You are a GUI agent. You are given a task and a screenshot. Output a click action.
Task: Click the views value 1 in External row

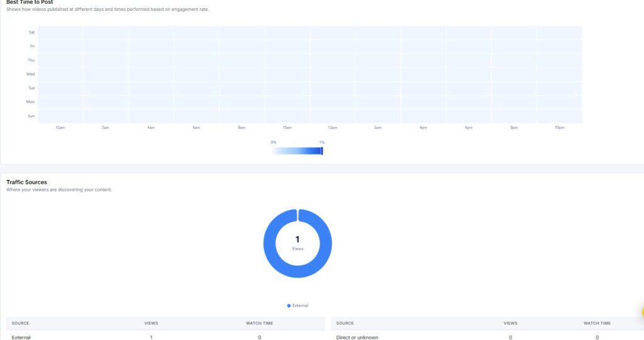point(151,337)
